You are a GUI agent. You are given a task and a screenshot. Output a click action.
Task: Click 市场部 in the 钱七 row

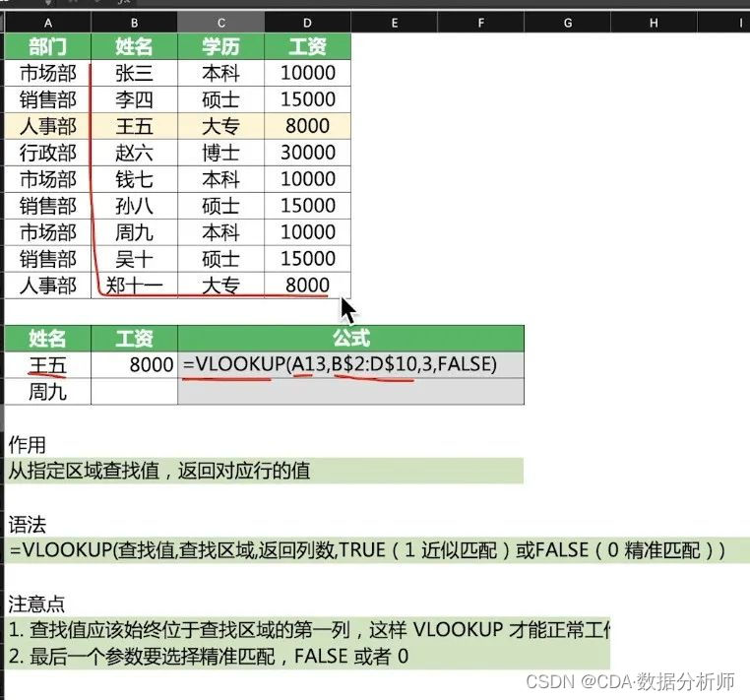coord(48,179)
